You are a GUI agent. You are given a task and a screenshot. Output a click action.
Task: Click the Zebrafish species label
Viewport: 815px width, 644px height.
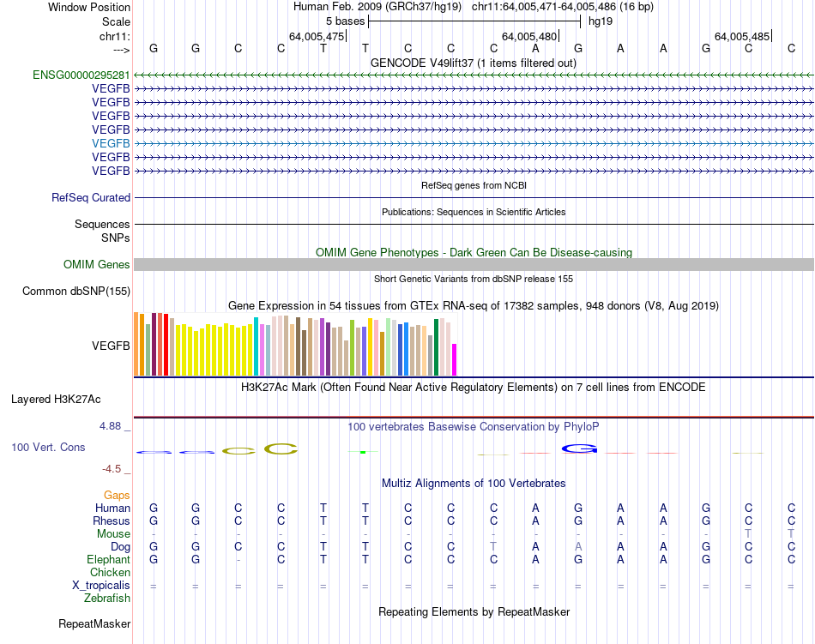[107, 599]
